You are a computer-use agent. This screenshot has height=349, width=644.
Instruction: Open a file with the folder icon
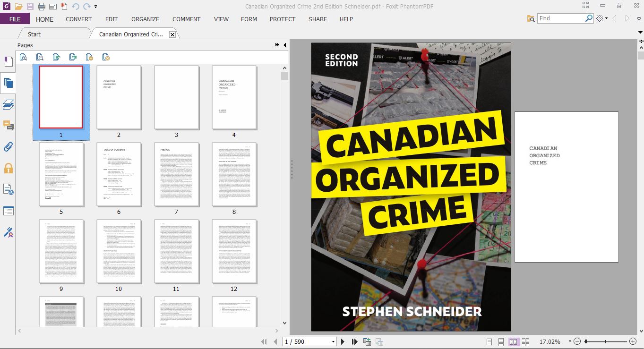(x=18, y=7)
